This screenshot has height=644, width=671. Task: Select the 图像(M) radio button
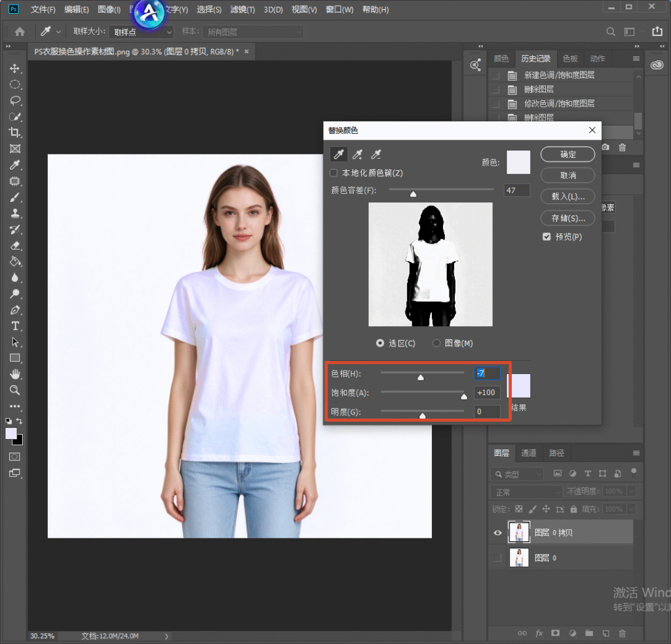click(436, 343)
